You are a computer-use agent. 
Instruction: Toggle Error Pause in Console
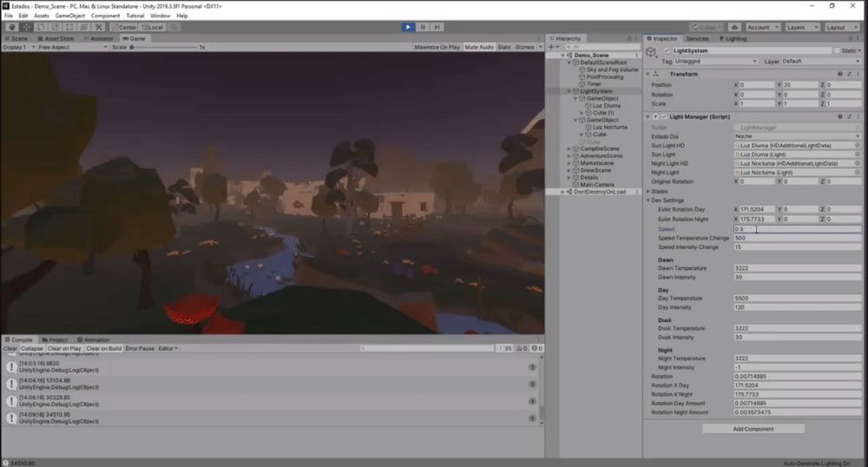(x=140, y=349)
